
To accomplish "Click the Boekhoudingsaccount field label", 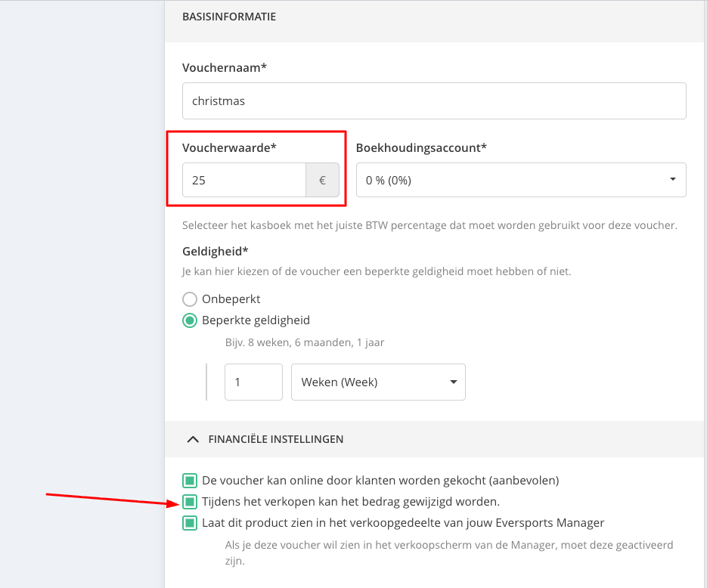I will click(420, 148).
